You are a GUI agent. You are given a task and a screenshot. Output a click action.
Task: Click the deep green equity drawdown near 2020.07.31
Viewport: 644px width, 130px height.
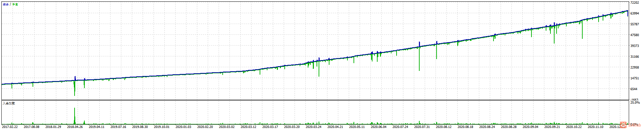(x=419, y=59)
